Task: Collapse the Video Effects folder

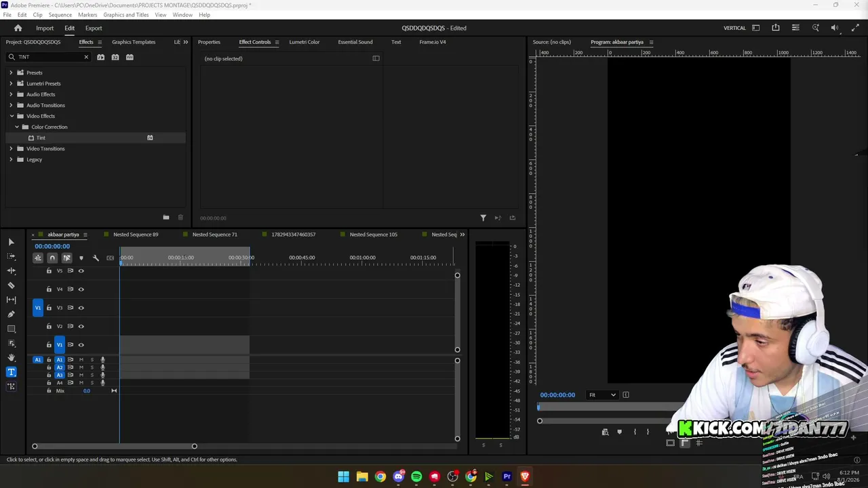Action: point(11,116)
